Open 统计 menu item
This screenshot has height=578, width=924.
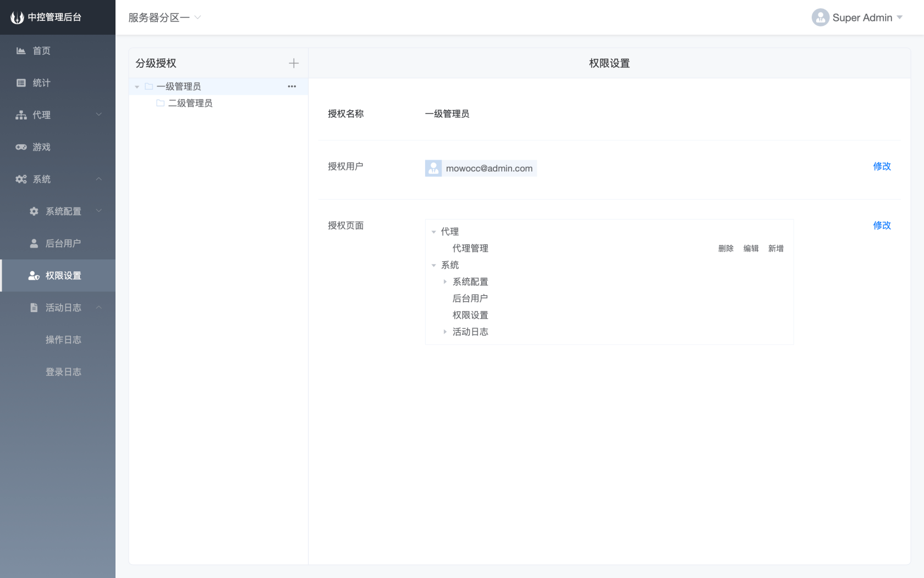point(58,83)
